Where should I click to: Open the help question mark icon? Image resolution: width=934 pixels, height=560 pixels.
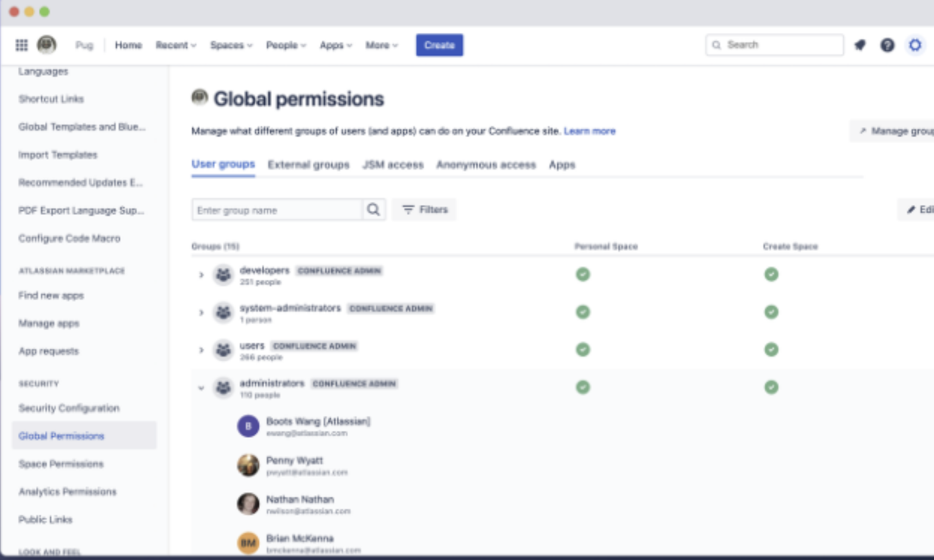(x=887, y=45)
